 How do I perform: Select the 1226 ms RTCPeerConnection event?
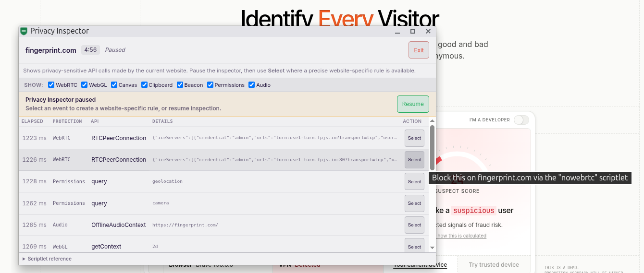click(414, 160)
